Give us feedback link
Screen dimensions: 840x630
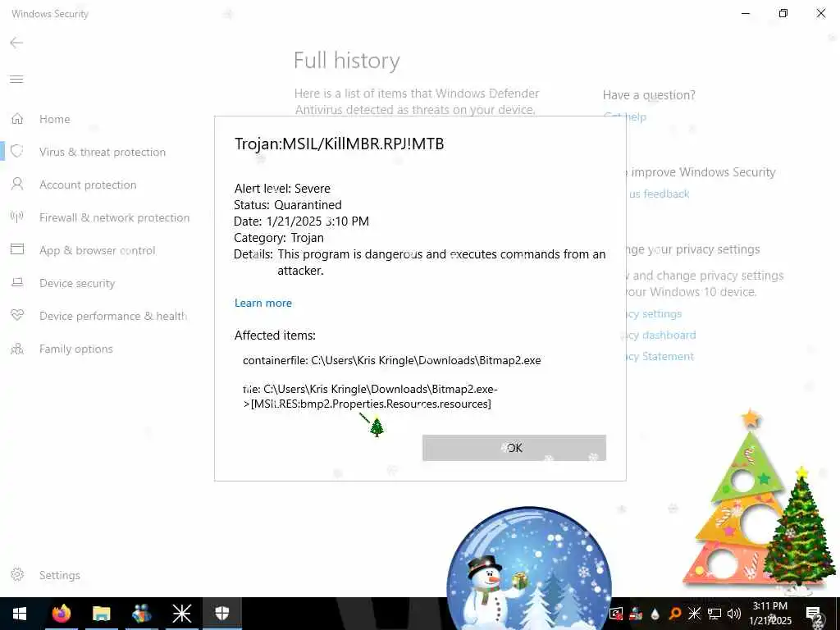659,194
